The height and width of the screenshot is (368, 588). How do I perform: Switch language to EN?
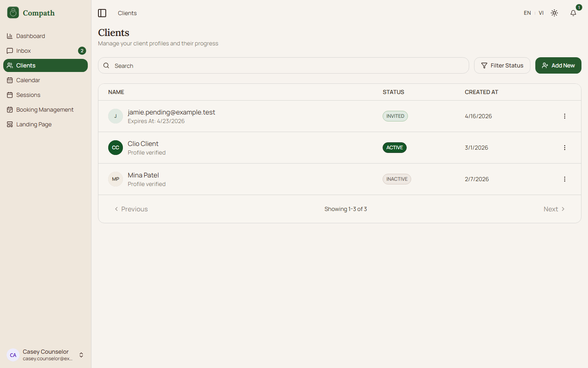pyautogui.click(x=527, y=13)
